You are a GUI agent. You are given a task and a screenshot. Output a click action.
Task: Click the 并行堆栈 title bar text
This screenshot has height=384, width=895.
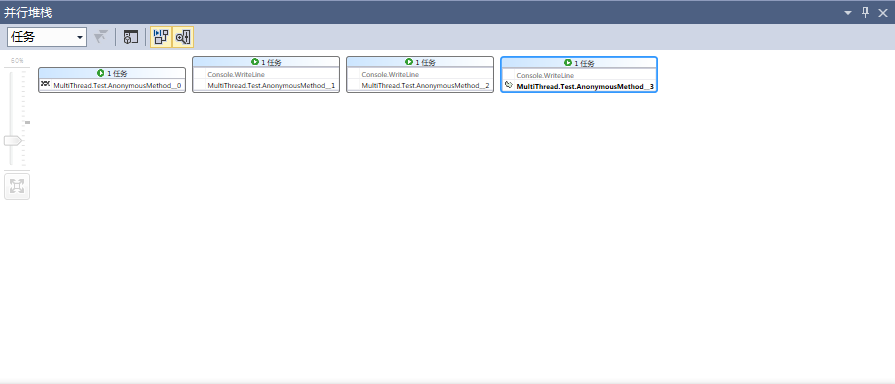click(x=28, y=12)
